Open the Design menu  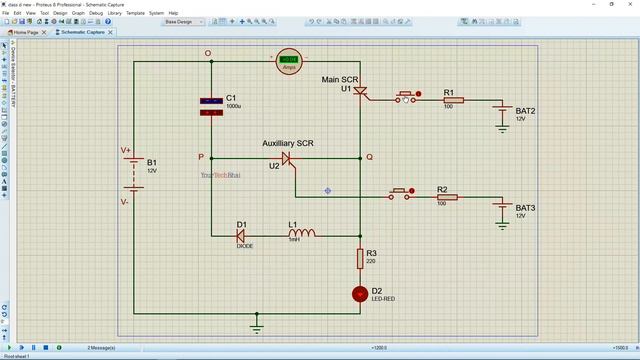tap(60, 13)
